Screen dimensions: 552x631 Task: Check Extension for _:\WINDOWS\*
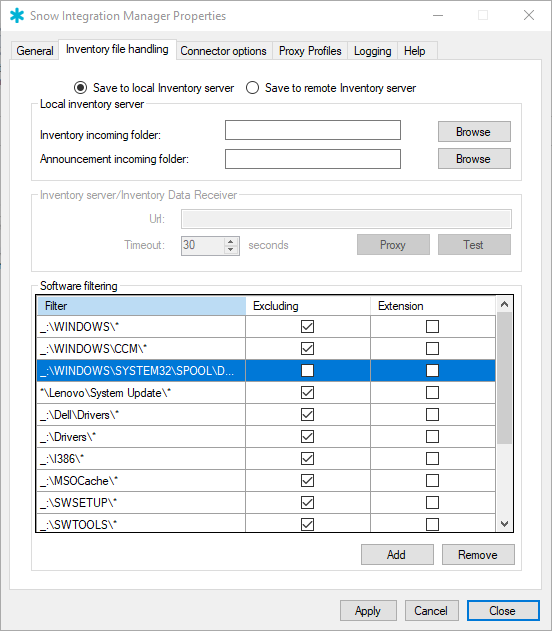click(x=433, y=326)
